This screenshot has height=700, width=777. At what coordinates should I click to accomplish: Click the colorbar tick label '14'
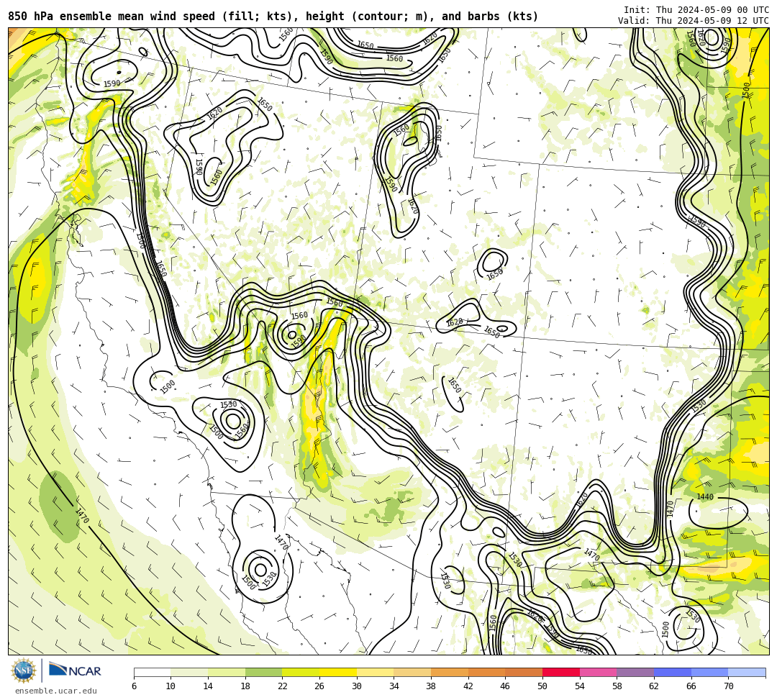click(x=208, y=686)
